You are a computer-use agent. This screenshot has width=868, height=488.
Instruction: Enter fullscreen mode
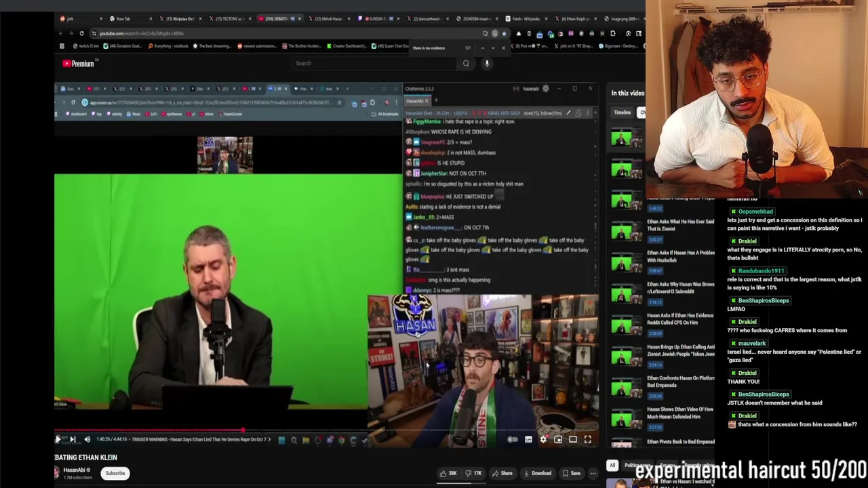click(588, 440)
